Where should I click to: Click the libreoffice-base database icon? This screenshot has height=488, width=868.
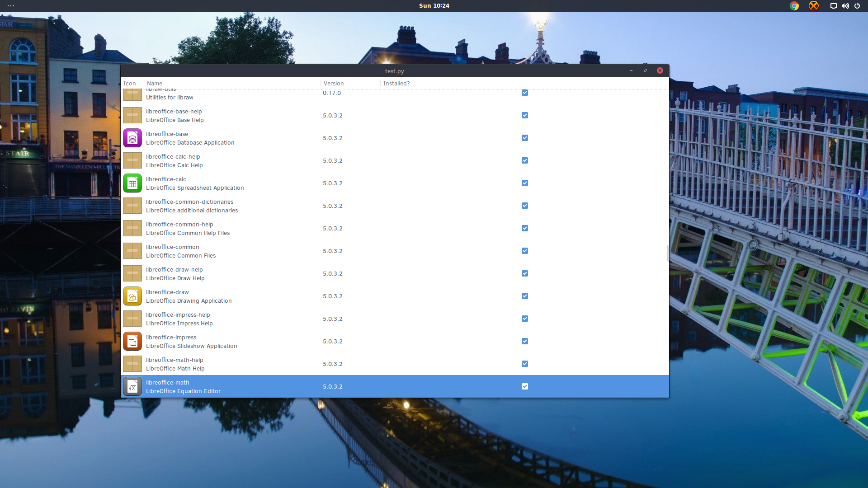click(x=132, y=138)
